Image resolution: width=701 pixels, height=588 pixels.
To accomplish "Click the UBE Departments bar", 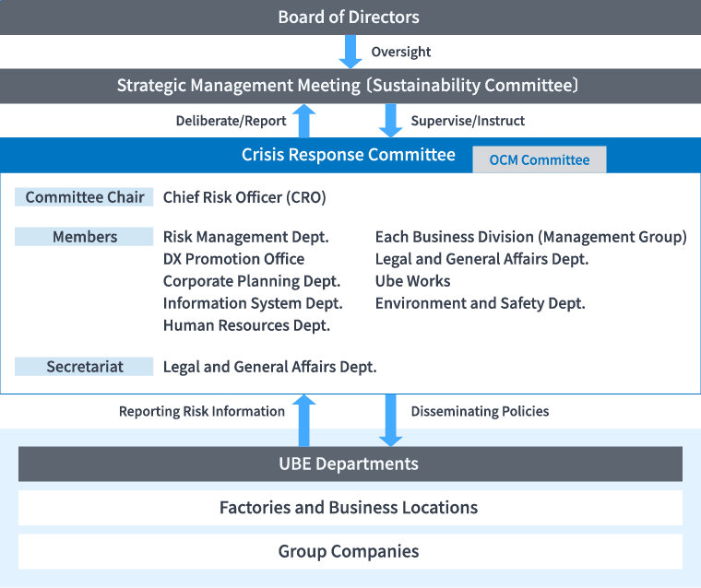I will point(350,464).
